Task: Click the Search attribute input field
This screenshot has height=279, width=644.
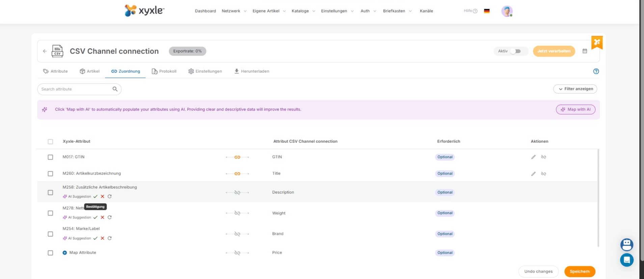Action: coord(76,89)
